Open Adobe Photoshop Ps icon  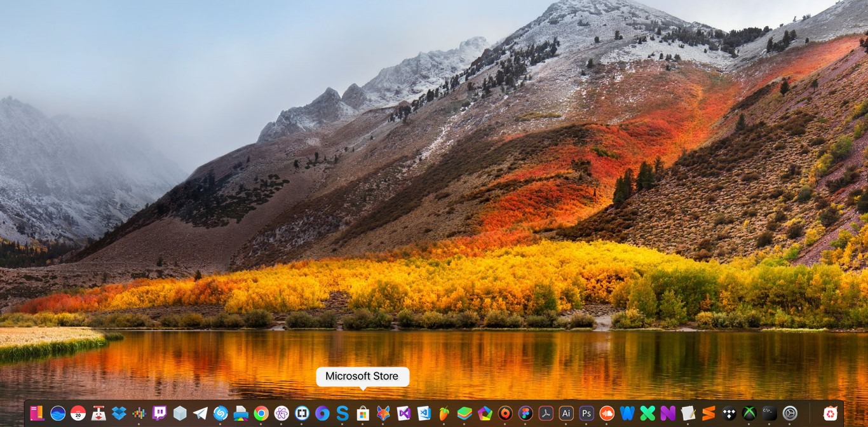(x=587, y=413)
